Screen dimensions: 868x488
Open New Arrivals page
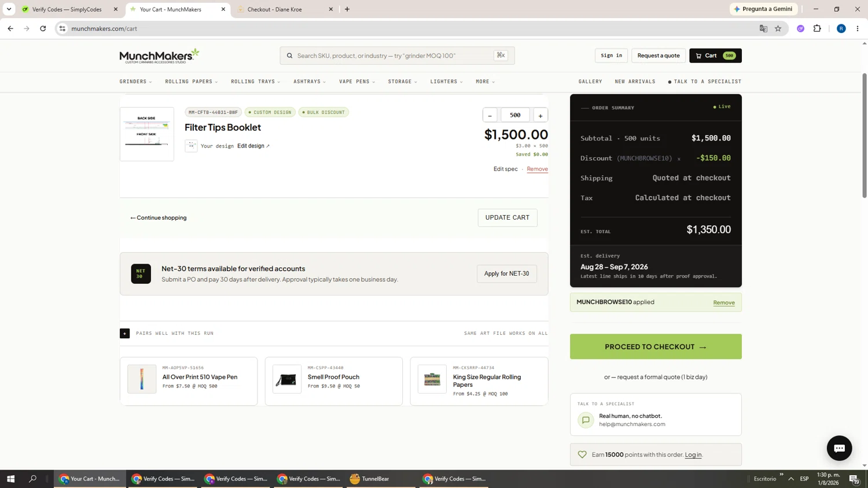click(635, 82)
